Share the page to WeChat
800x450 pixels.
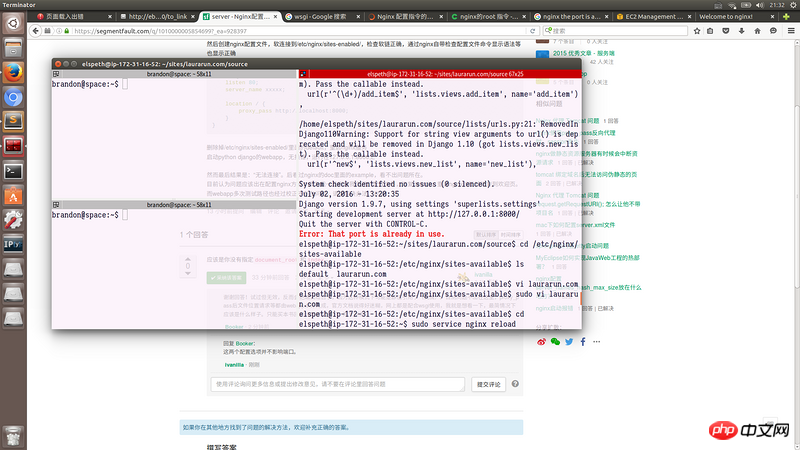click(555, 342)
